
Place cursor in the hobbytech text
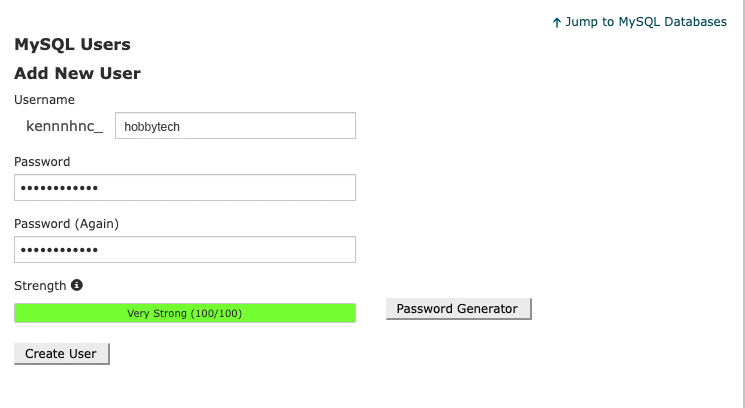click(x=151, y=127)
